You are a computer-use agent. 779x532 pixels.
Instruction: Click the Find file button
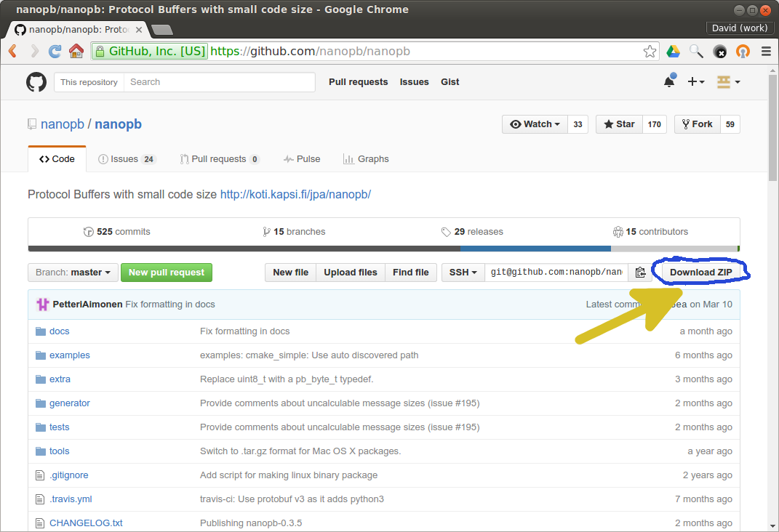click(411, 273)
